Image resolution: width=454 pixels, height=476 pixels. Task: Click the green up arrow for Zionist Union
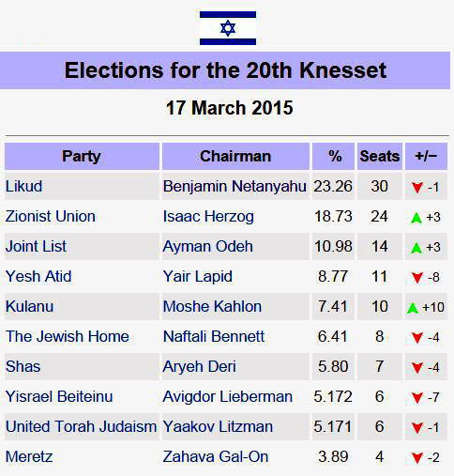point(416,218)
